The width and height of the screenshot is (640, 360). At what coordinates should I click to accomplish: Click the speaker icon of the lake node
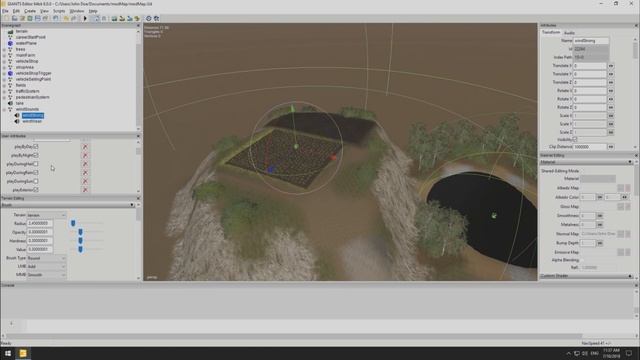point(10,103)
